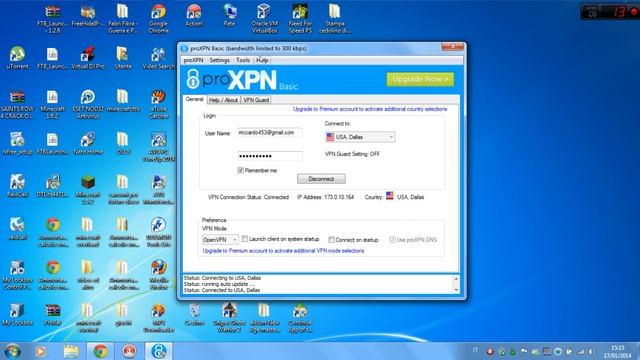Click the User Name input field
Viewport: 640px width, 360px height.
[x=270, y=133]
